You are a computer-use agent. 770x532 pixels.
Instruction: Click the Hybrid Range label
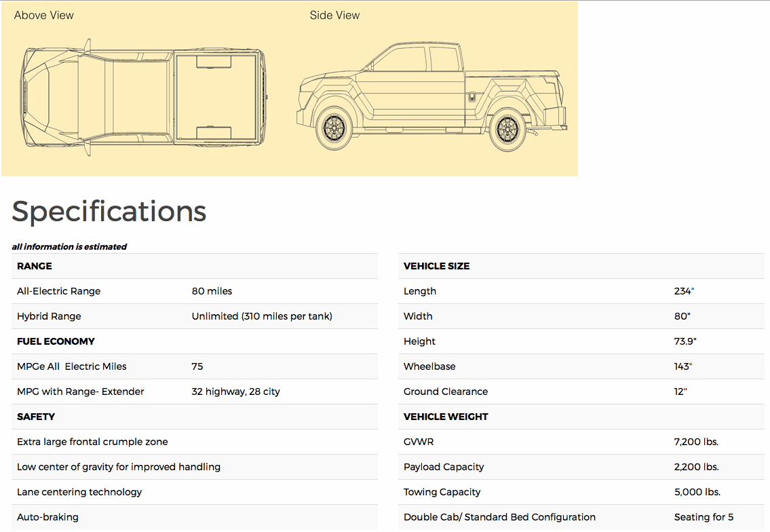(49, 316)
